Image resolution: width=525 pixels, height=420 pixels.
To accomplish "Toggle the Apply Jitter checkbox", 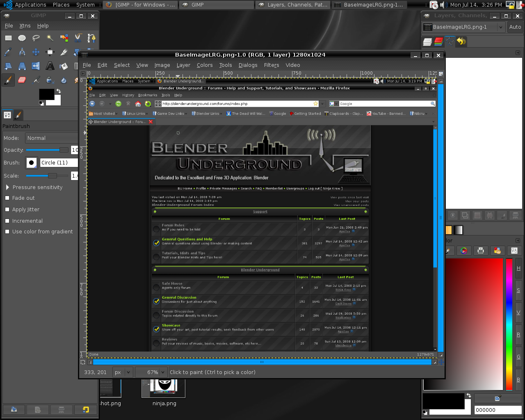I will (7, 210).
